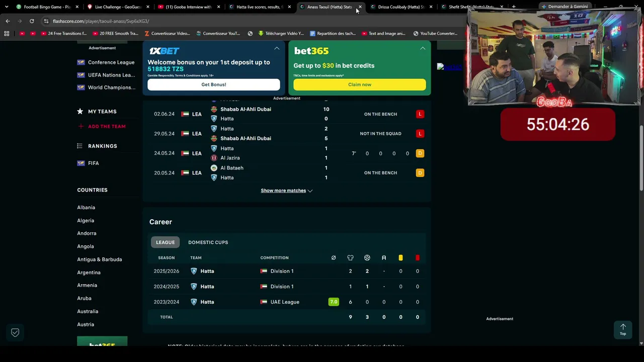
Task: Click the 'L' result badge for 02.06.24
Action: 420,114
